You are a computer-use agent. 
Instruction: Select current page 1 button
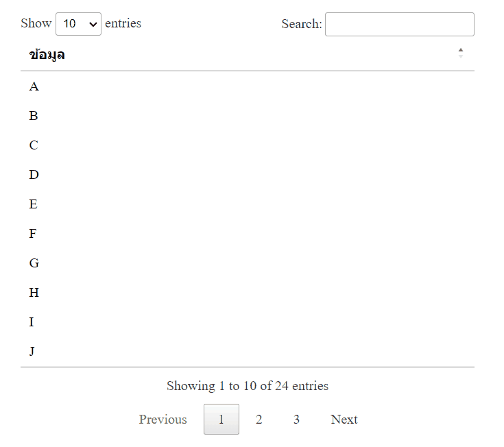click(x=221, y=420)
